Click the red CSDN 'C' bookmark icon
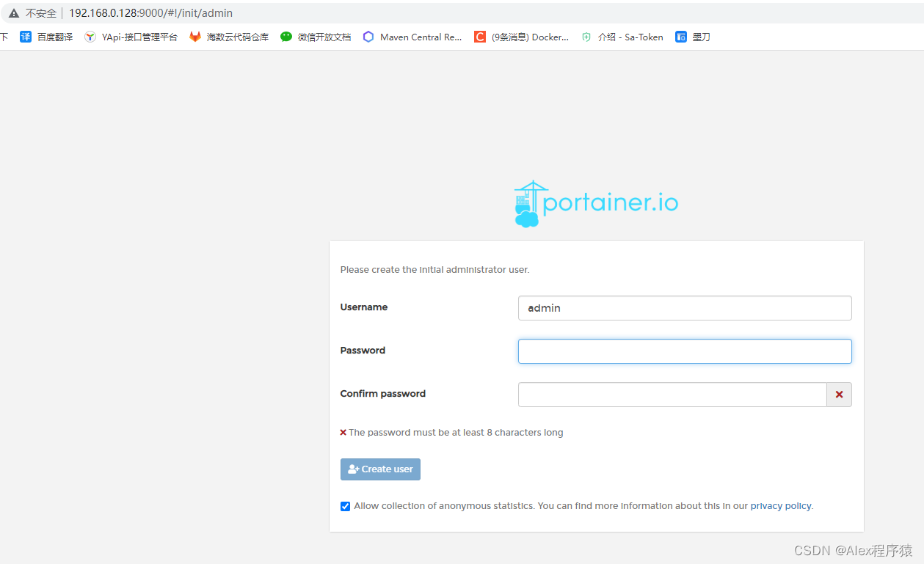The image size is (924, 564). [480, 37]
